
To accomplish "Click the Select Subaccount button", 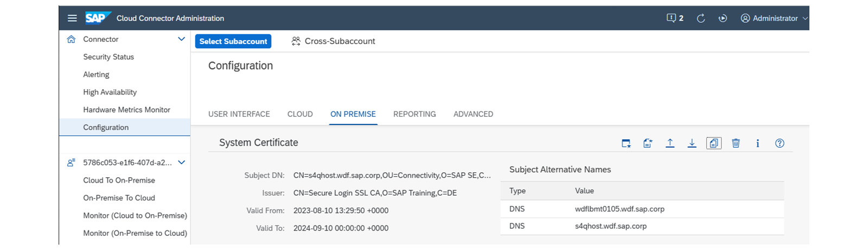I will point(233,41).
